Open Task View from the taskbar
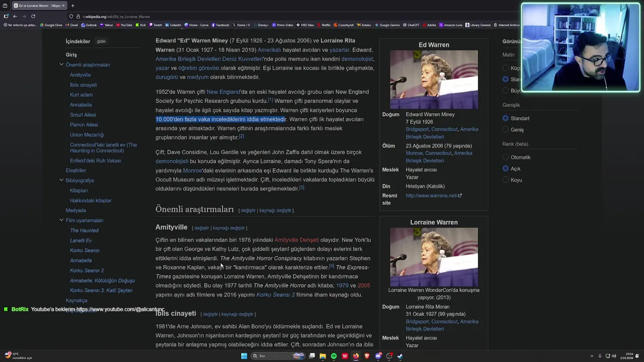Viewport: 644px width, 362px height. [312, 356]
